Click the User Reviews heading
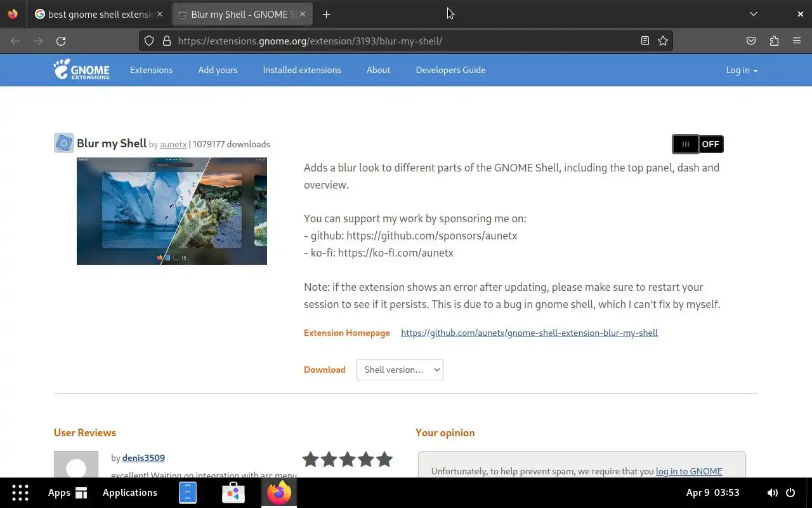 tap(85, 432)
